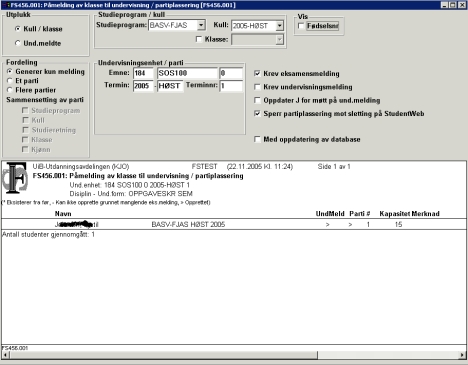Screen dimensions: 468x365
Task: Click the Side 1 av 1 text
Action: pyautogui.click(x=334, y=167)
